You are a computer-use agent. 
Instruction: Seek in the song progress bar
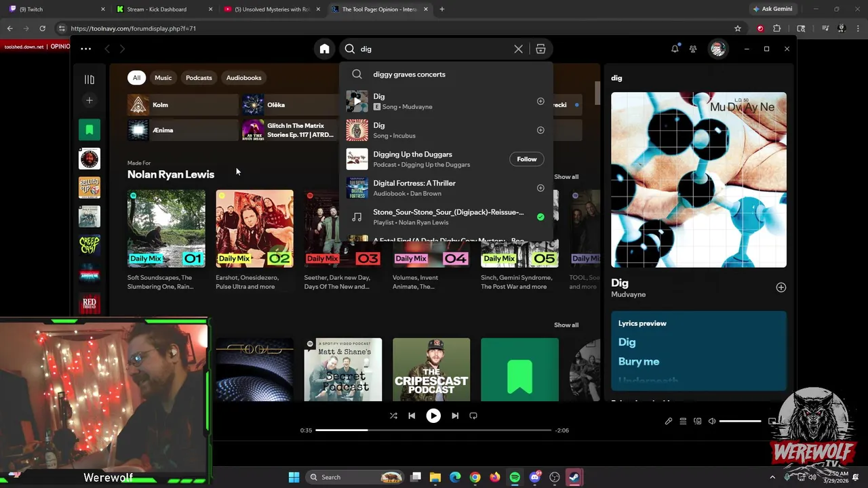tap(433, 430)
